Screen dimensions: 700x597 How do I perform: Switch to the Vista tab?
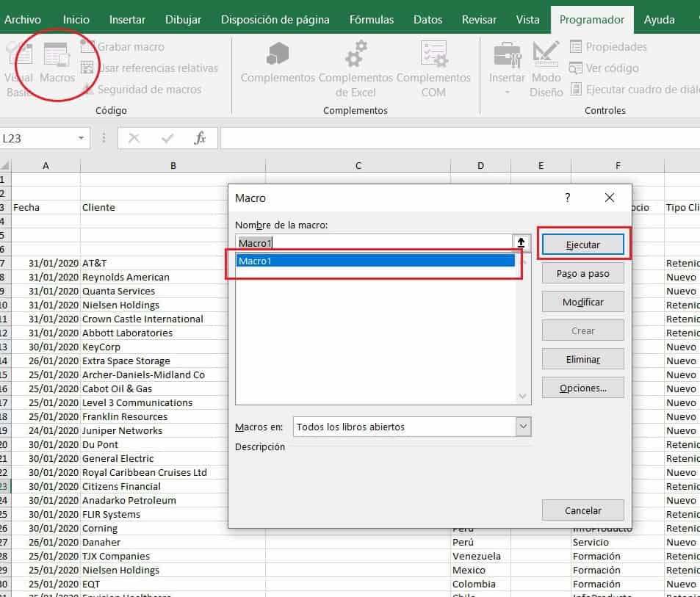point(527,20)
